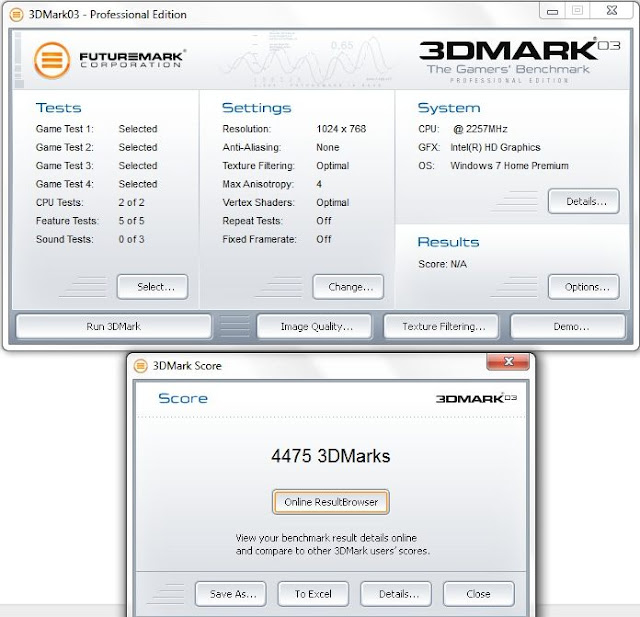Close the 3DMark Score dialog via red X
Viewport: 640px width, 617px height.
[508, 362]
